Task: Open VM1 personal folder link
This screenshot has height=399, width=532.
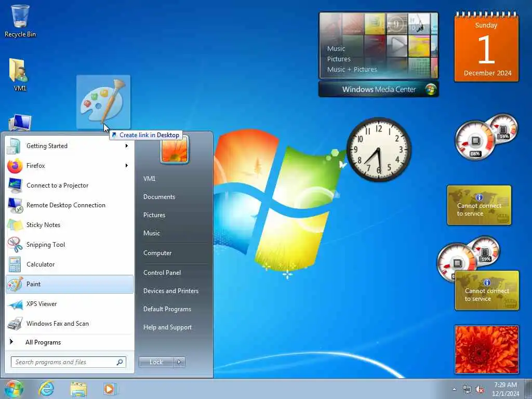Action: (x=149, y=179)
